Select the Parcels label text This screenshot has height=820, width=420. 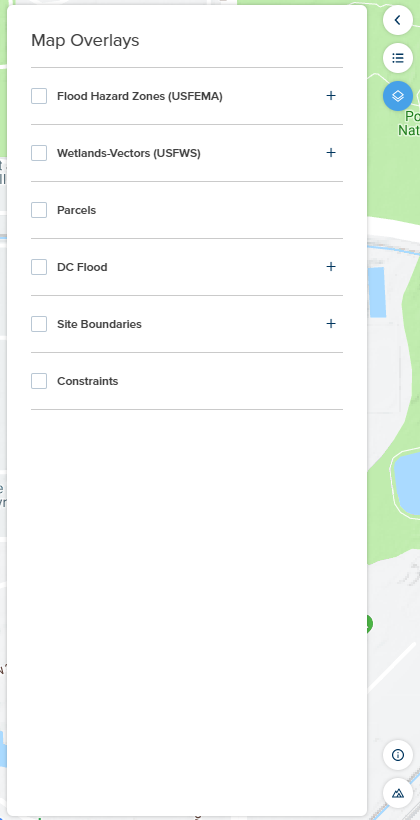click(76, 210)
